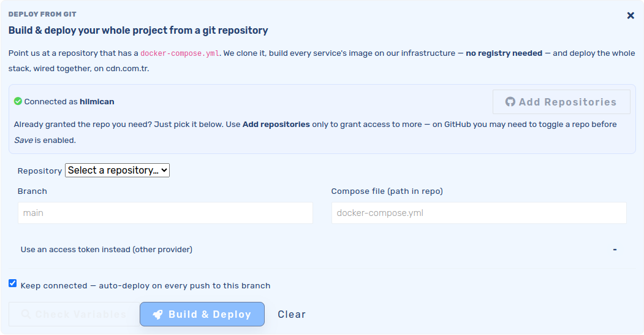Viewport: 644px width, 335px height.
Task: Focus the Branch input field
Action: [165, 213]
